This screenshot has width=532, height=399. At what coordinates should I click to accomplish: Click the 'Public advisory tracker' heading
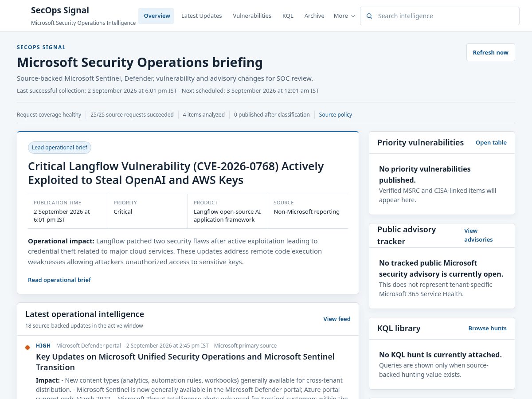coord(407,235)
